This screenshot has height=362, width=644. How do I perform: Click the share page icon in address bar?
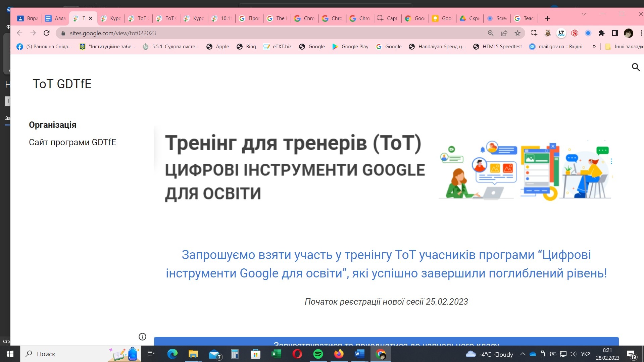click(504, 33)
